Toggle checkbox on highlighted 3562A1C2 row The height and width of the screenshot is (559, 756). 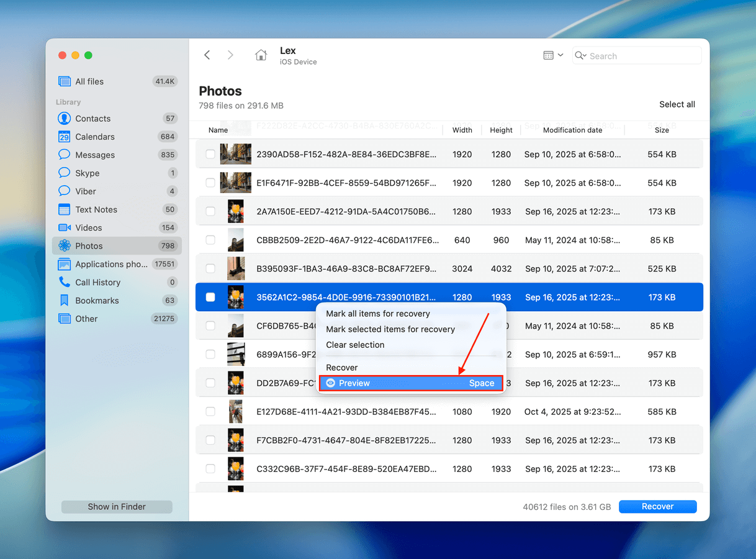pyautogui.click(x=210, y=298)
